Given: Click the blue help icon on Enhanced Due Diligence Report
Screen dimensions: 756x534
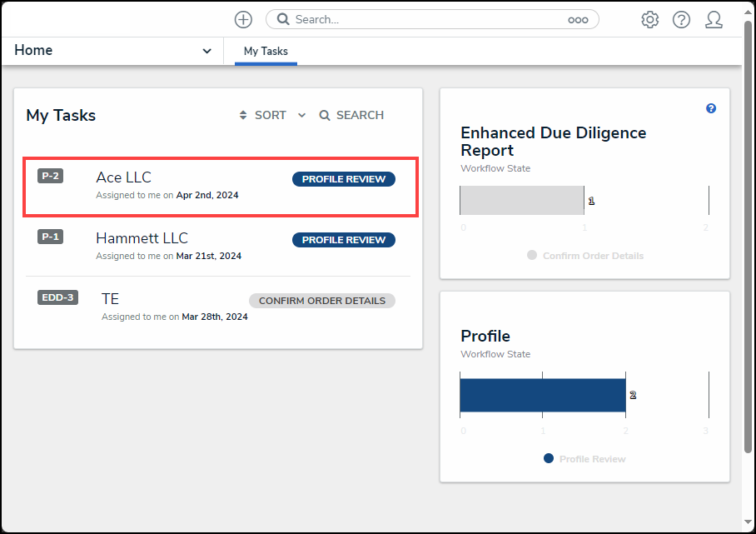Looking at the screenshot, I should pyautogui.click(x=710, y=108).
